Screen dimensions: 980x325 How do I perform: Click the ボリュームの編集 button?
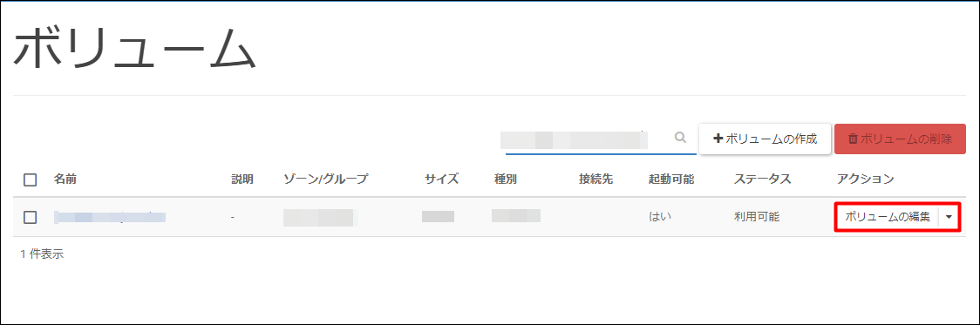point(888,217)
